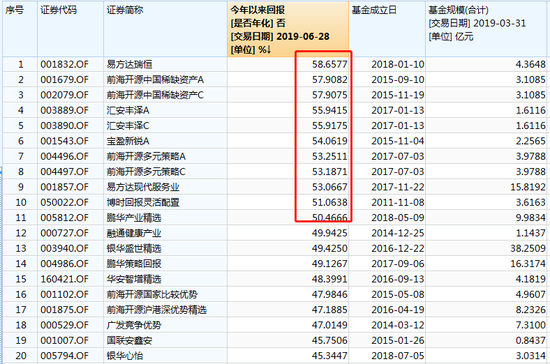
Task: Click return value 55.9415
Action: point(330,110)
